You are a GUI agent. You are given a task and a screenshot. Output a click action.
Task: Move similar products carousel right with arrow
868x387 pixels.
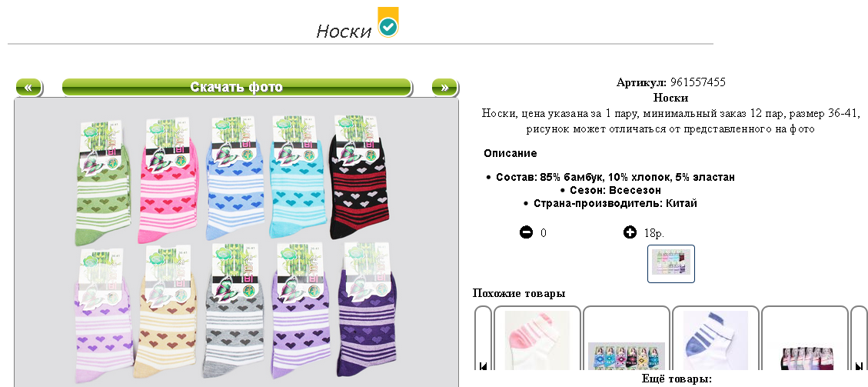click(x=859, y=365)
